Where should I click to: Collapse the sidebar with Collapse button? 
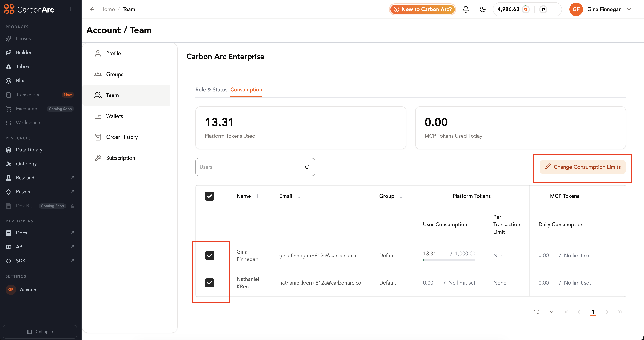pos(40,332)
